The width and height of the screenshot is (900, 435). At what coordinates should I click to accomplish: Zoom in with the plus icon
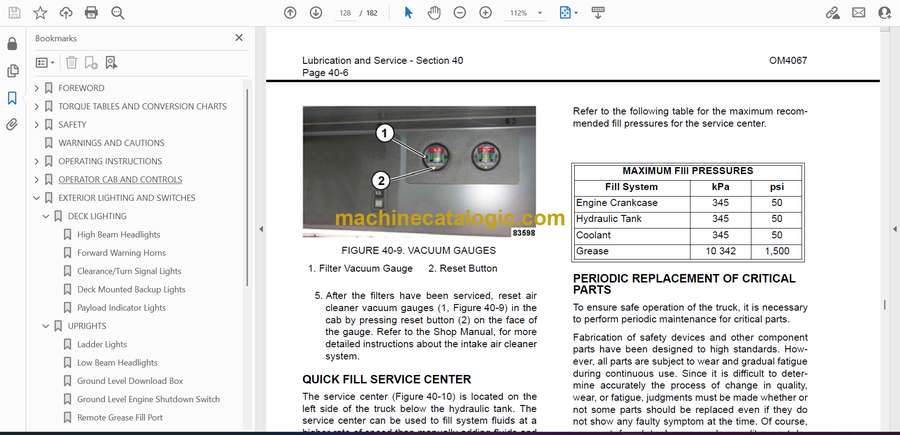(x=486, y=13)
